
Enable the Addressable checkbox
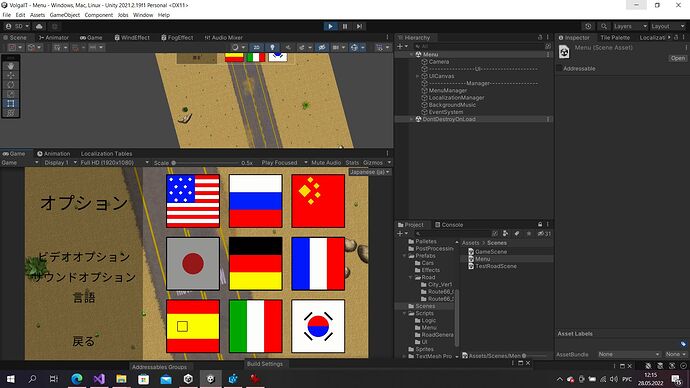point(559,69)
